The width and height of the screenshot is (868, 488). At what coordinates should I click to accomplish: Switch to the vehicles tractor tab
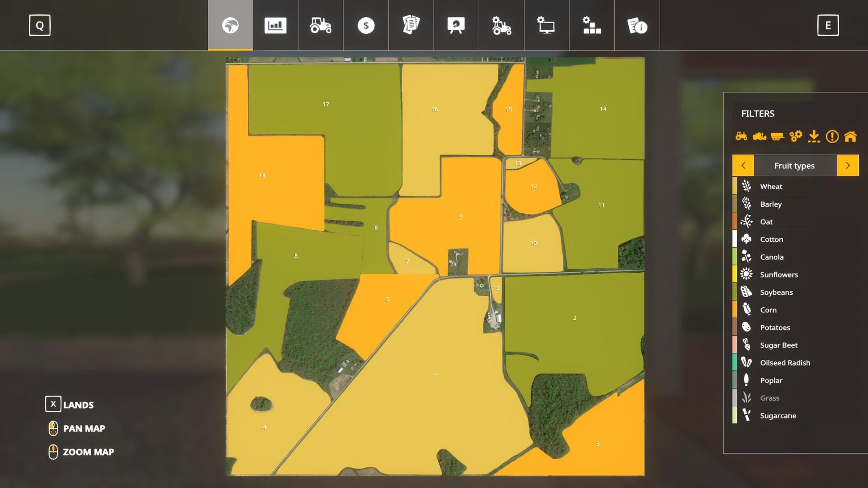(x=321, y=26)
